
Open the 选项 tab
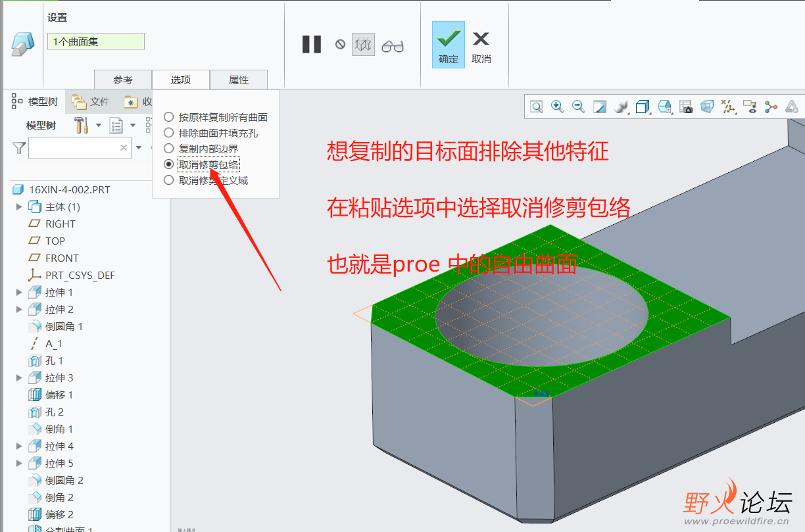pyautogui.click(x=181, y=80)
